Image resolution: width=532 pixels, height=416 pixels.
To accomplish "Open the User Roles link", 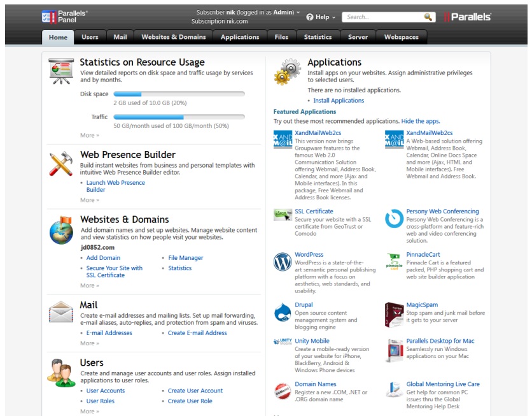I will 100,401.
